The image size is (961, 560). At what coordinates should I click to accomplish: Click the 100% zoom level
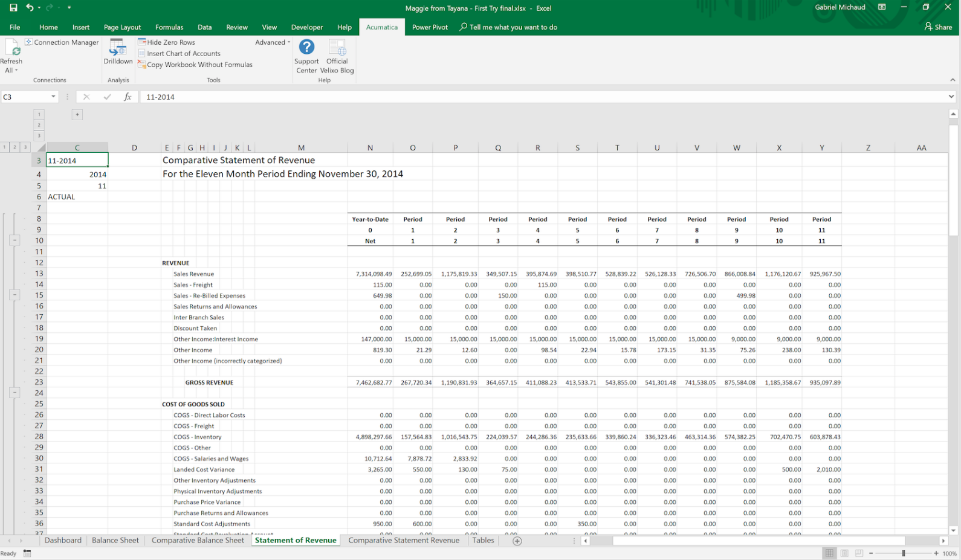click(950, 553)
